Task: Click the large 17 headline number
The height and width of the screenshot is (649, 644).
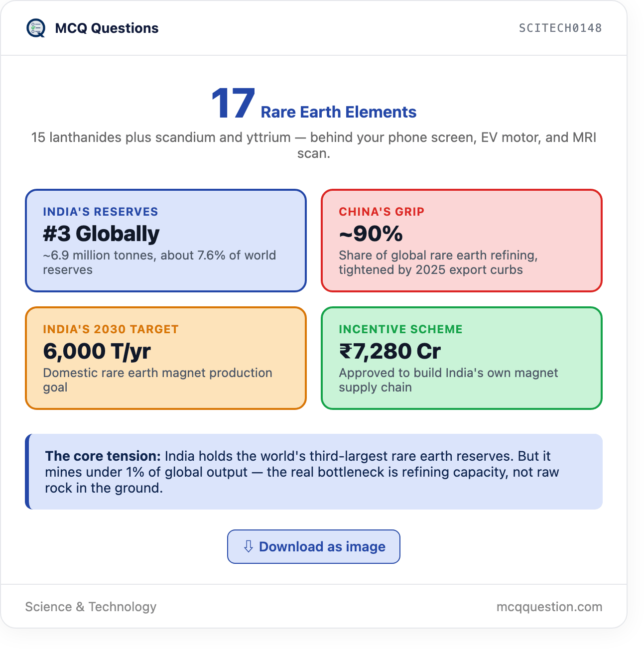Action: click(x=233, y=104)
